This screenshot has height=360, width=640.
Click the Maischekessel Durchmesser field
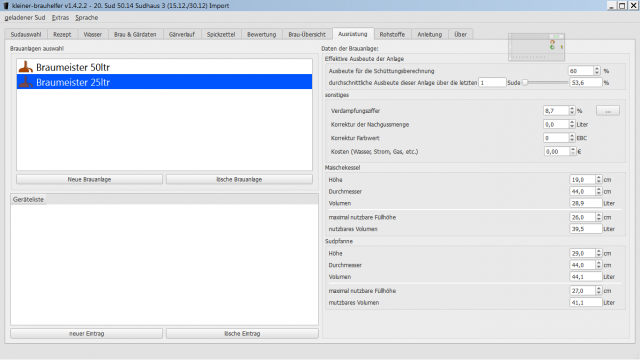[582, 191]
